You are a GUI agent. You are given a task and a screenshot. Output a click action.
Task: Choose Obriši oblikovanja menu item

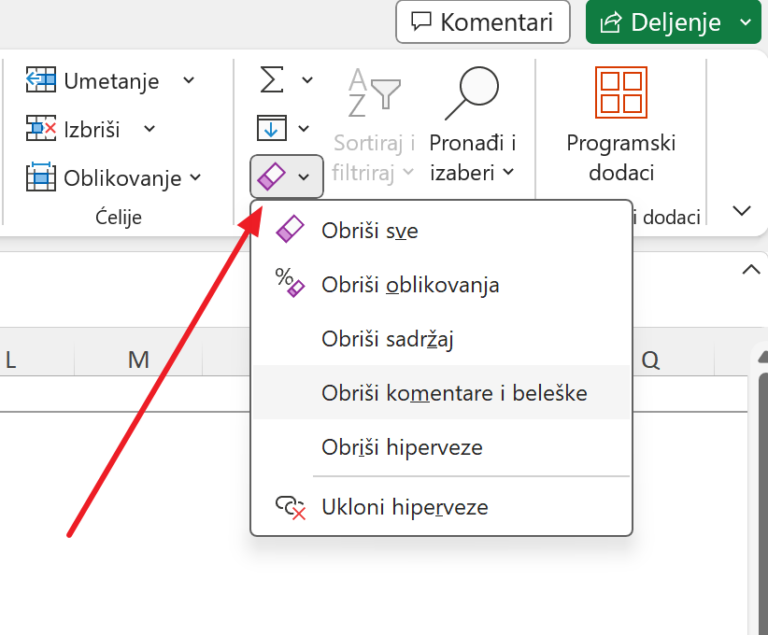(x=441, y=285)
